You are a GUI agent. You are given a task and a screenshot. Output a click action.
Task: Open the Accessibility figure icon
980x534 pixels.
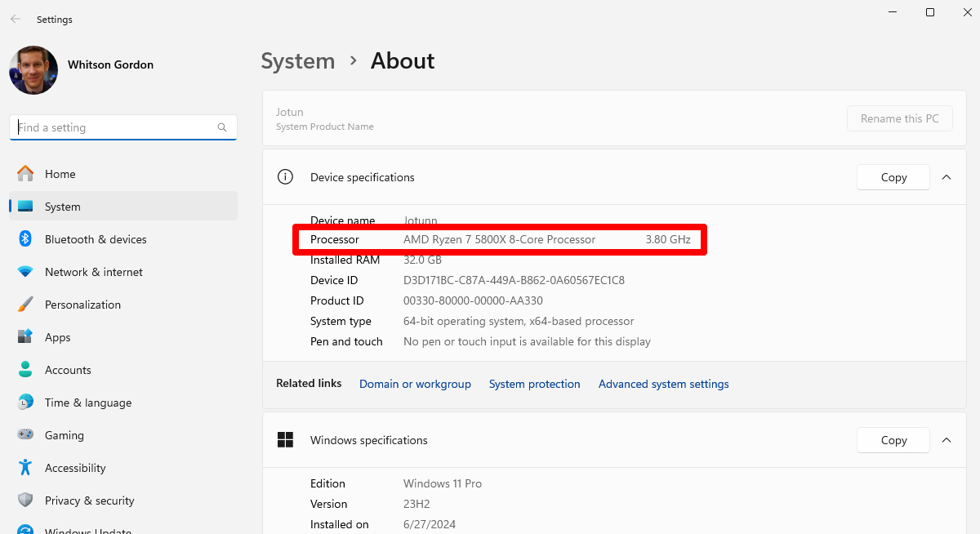click(x=25, y=468)
